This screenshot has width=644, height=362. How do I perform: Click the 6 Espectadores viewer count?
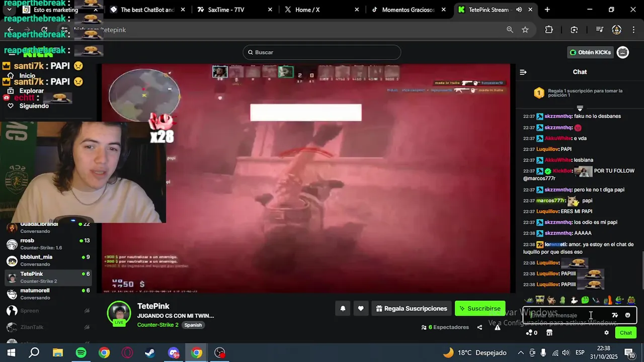point(445,327)
